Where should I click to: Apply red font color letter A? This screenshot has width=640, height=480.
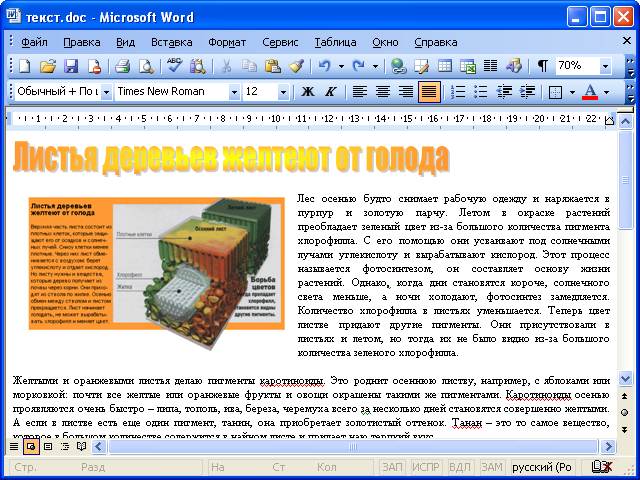pyautogui.click(x=590, y=92)
